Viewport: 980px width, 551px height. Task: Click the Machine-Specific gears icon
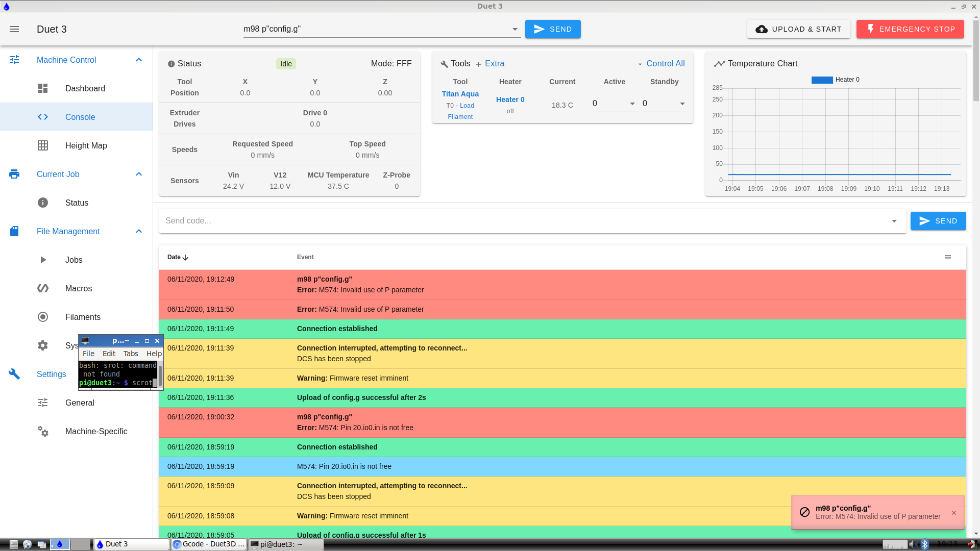click(x=43, y=431)
